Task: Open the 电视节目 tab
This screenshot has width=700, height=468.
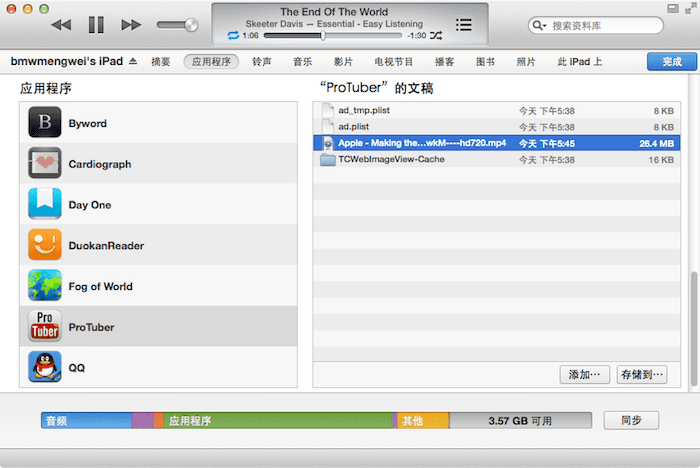Action: pos(393,62)
